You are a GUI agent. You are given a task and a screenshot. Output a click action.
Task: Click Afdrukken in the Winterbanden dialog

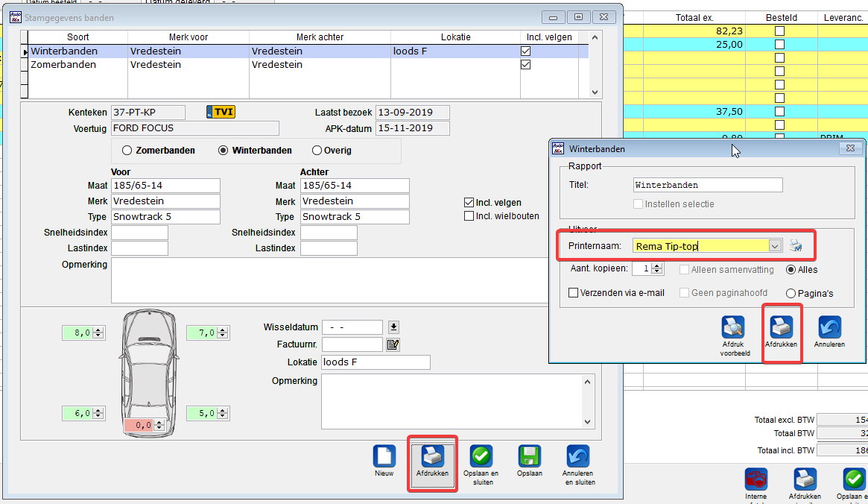click(x=781, y=327)
